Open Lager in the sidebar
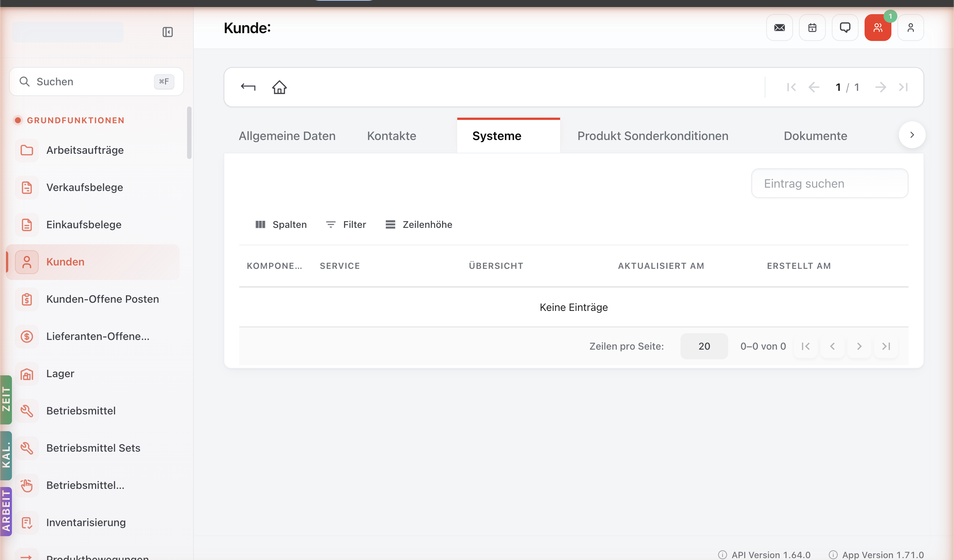Screen dimensions: 954x560 click(x=93, y=374)
